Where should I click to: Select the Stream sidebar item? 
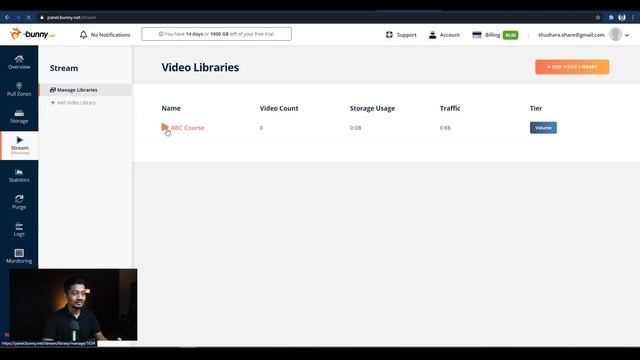(x=20, y=145)
